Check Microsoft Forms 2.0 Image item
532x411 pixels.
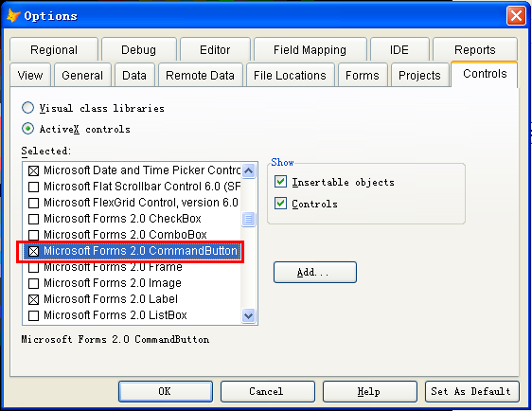tap(33, 283)
